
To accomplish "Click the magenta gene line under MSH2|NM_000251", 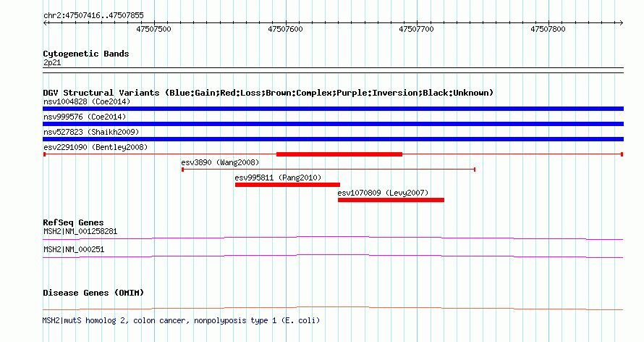I will (x=333, y=256).
